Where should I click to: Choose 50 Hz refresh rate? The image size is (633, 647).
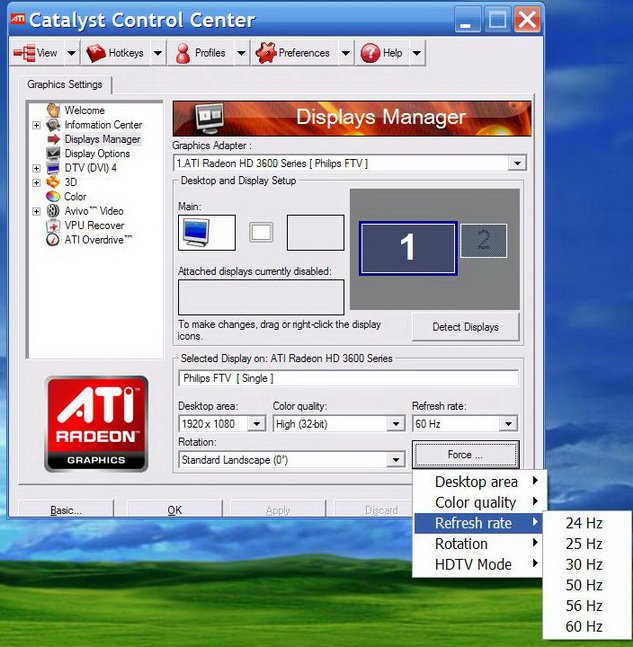click(x=586, y=585)
